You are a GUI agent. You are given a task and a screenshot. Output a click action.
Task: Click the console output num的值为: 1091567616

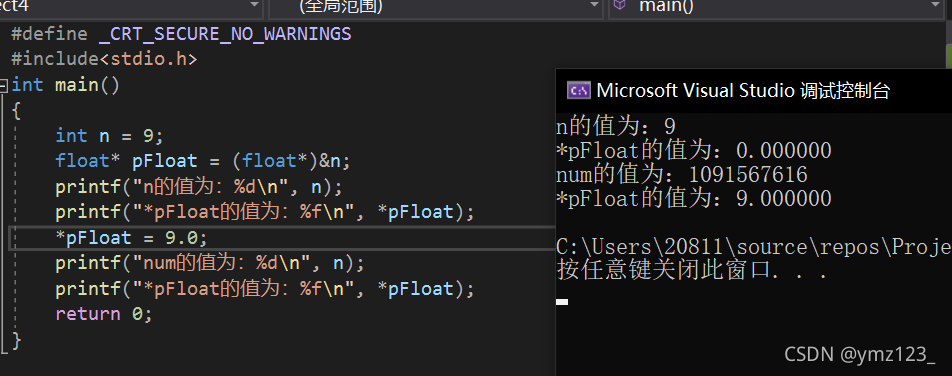click(682, 175)
